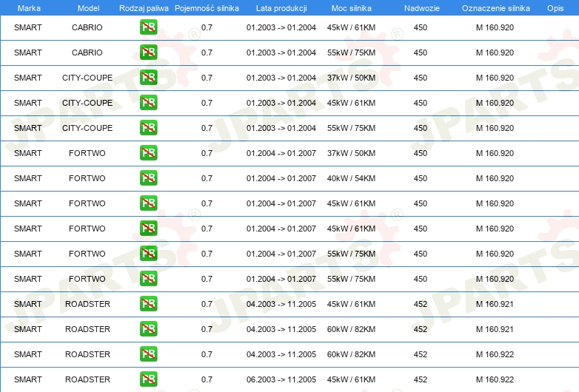Click M 160.921 in ROADSTER 45kW / 61KM row
The image size is (579, 392).
pyautogui.click(x=495, y=304)
